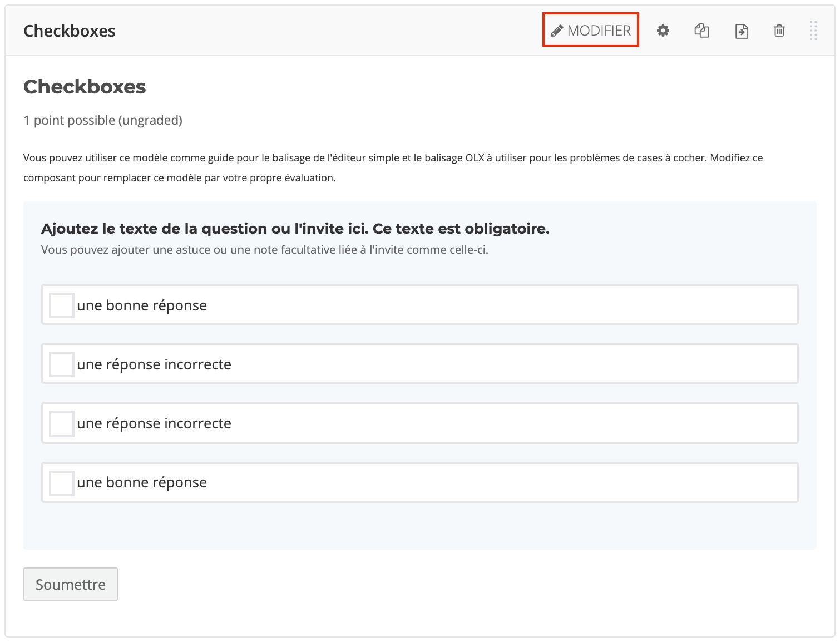This screenshot has width=840, height=642.
Task: Click the first "une bonne réponse" label text
Action: click(142, 305)
